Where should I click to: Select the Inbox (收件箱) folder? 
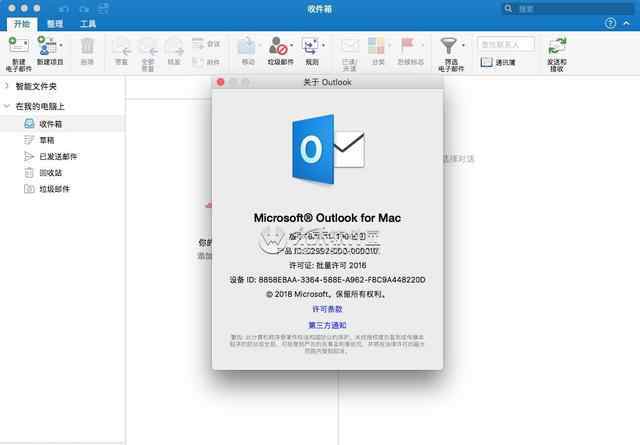click(62, 124)
